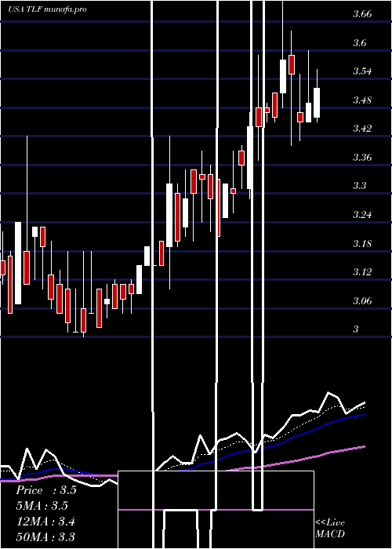Click the 3.06 price axis label

coord(362,300)
